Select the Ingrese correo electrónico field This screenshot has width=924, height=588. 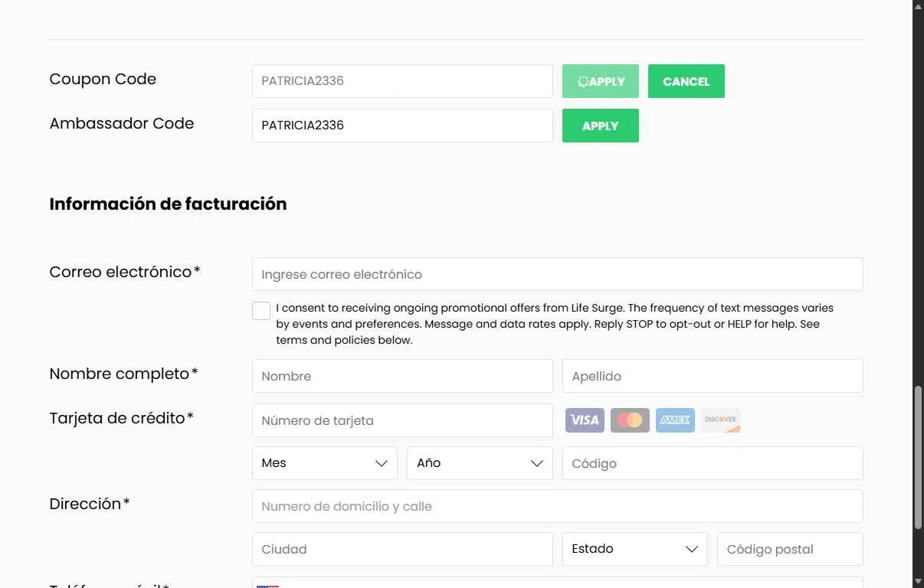(x=557, y=274)
